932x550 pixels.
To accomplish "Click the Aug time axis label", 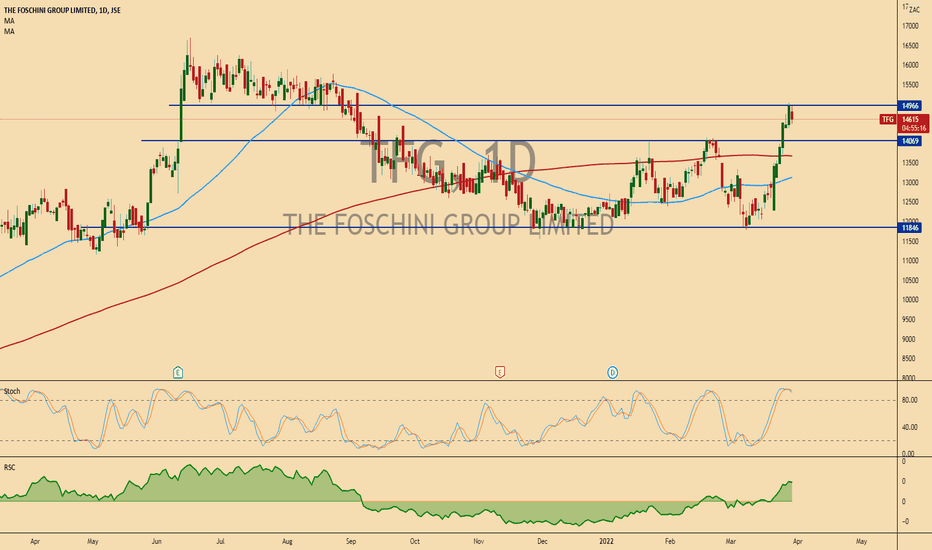I will [287, 542].
